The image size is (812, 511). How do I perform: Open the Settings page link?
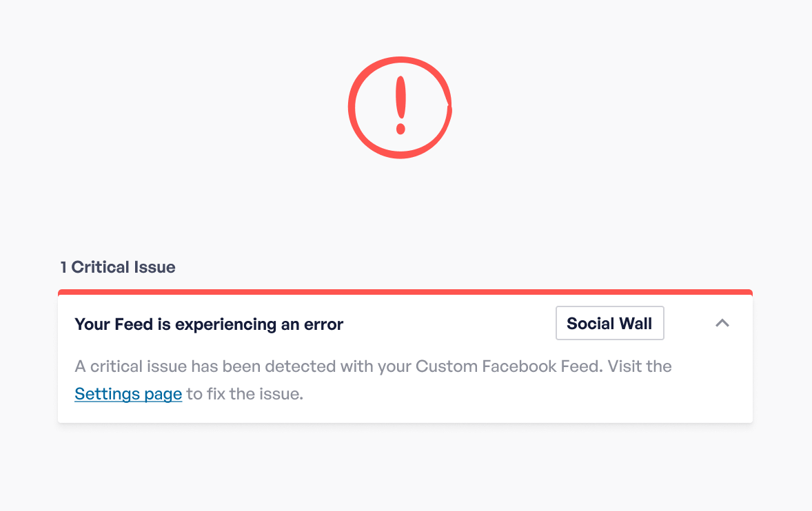click(128, 395)
